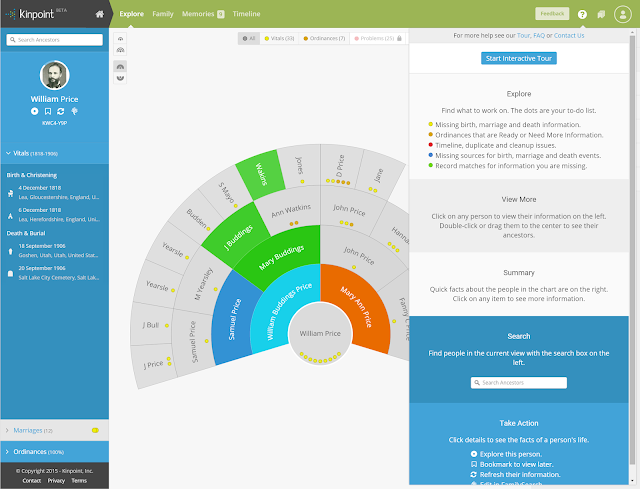
Task: Open the FamilySearch tree icon beside the sync icon
Action: (74, 111)
